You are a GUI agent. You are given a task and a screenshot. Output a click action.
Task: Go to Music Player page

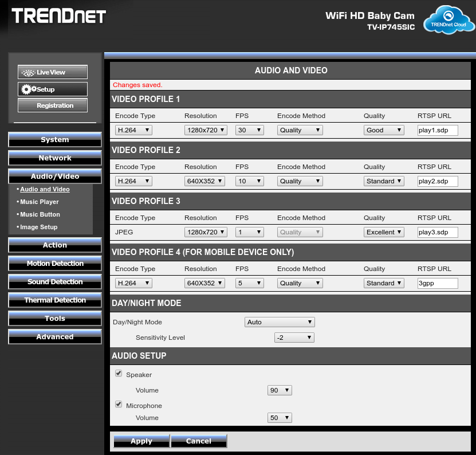[x=40, y=202]
